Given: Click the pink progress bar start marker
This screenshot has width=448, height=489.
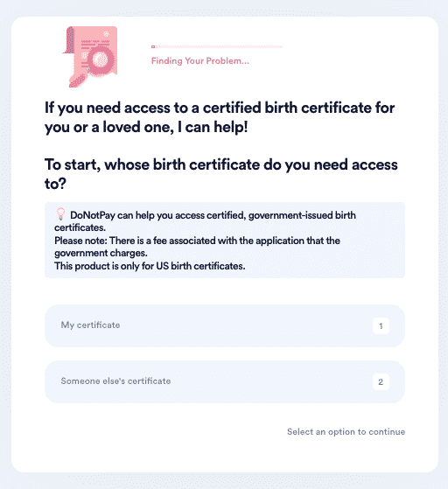Looking at the screenshot, I should tap(153, 46).
